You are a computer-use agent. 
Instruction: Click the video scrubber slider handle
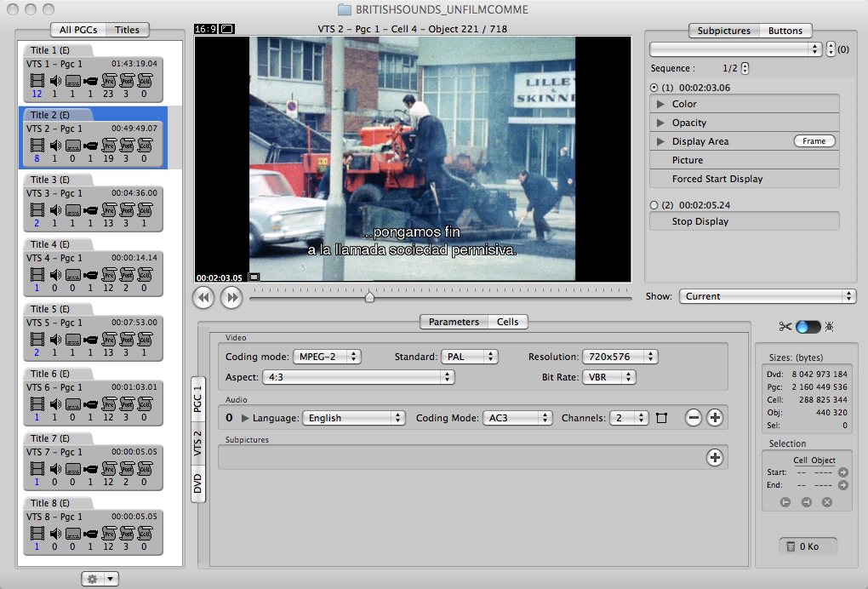[x=369, y=297]
